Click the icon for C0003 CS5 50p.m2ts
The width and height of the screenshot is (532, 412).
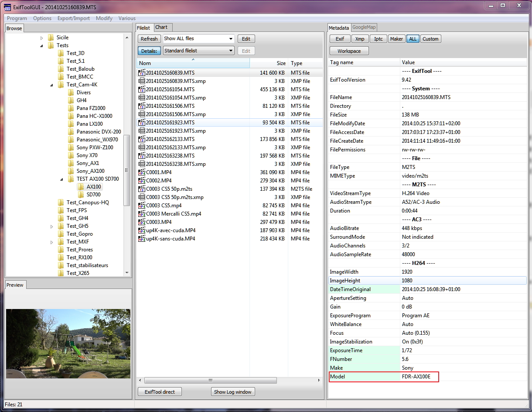tap(141, 189)
